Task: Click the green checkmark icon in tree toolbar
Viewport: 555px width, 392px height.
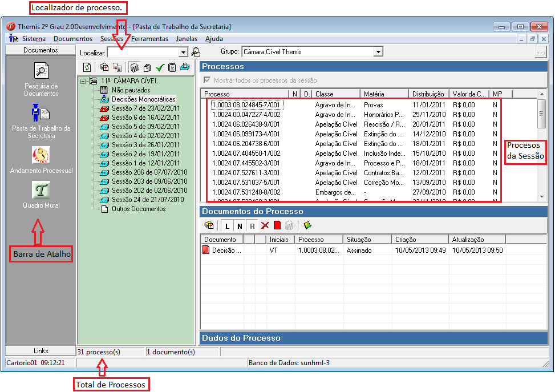Action: tap(160, 67)
